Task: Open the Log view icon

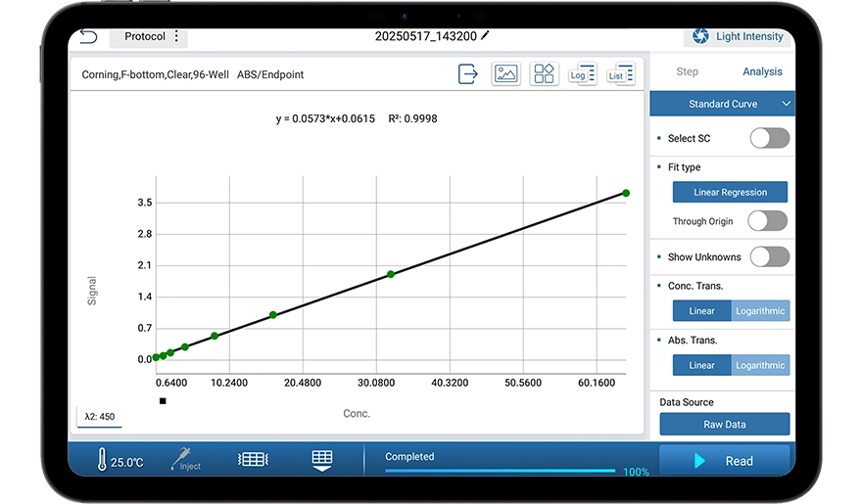Action: (582, 73)
